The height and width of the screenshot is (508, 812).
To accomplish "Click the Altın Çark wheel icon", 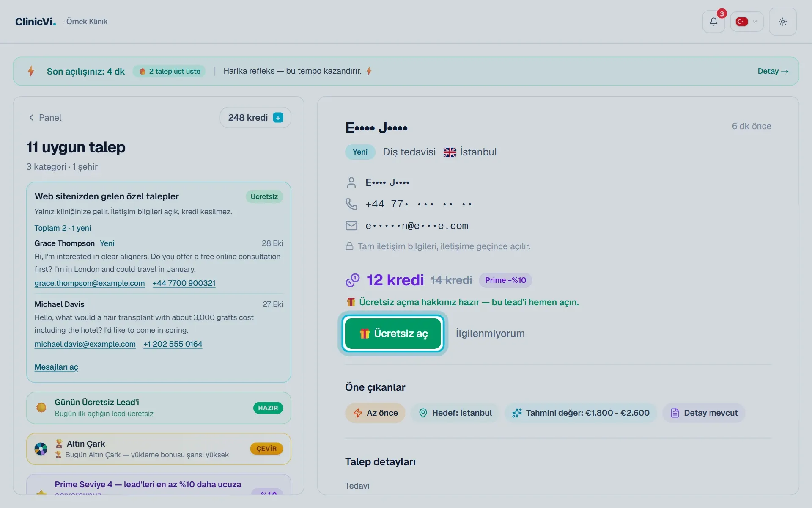I will click(41, 449).
